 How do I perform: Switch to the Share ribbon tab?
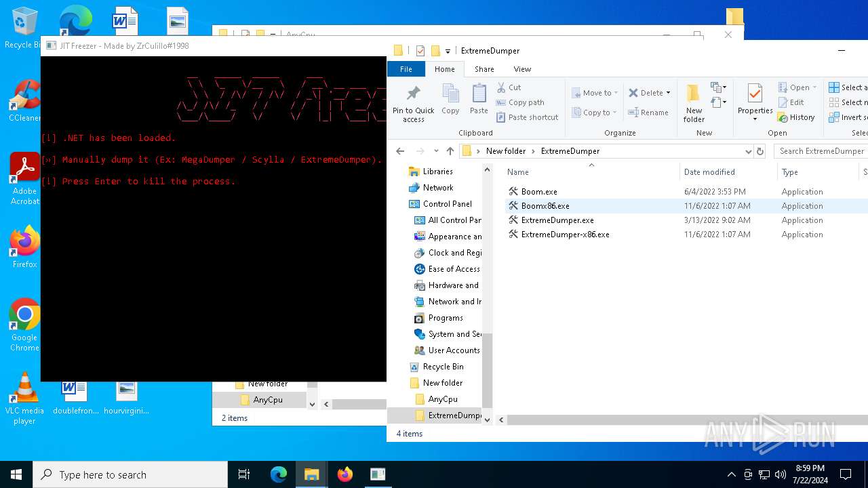coord(484,69)
